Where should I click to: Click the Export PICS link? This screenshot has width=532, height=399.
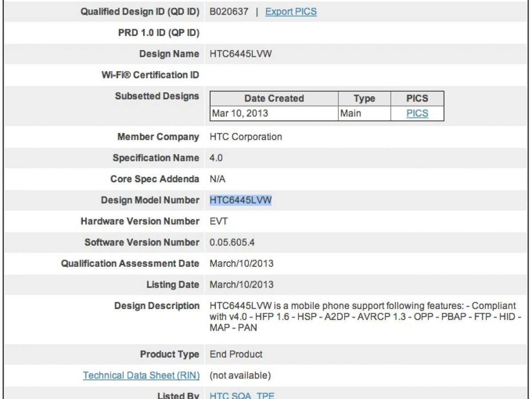click(291, 12)
